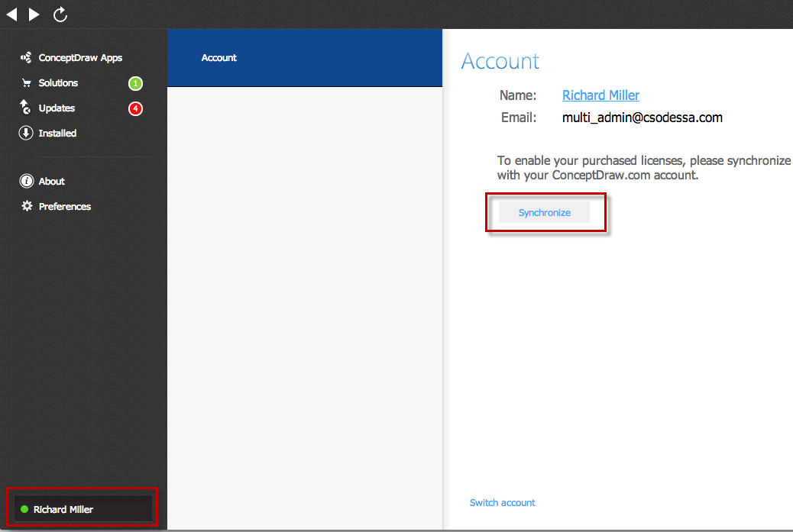793x532 pixels.
Task: Click the "Email:" label
Action: pos(519,118)
